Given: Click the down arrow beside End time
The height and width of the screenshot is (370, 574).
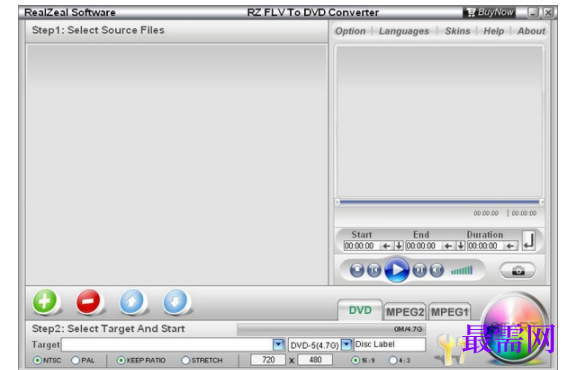Looking at the screenshot, I should pos(461,246).
